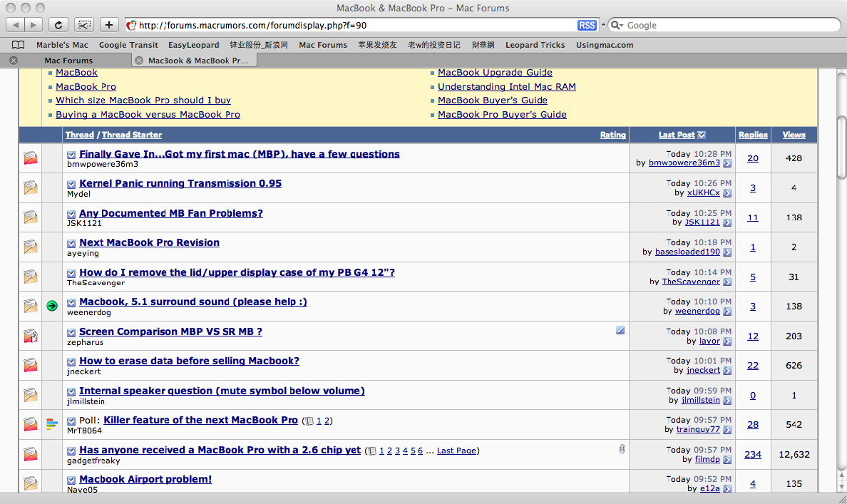Click post icon beside Macbook Airport problem thread
Image resolution: width=847 pixels, height=504 pixels.
71,480
